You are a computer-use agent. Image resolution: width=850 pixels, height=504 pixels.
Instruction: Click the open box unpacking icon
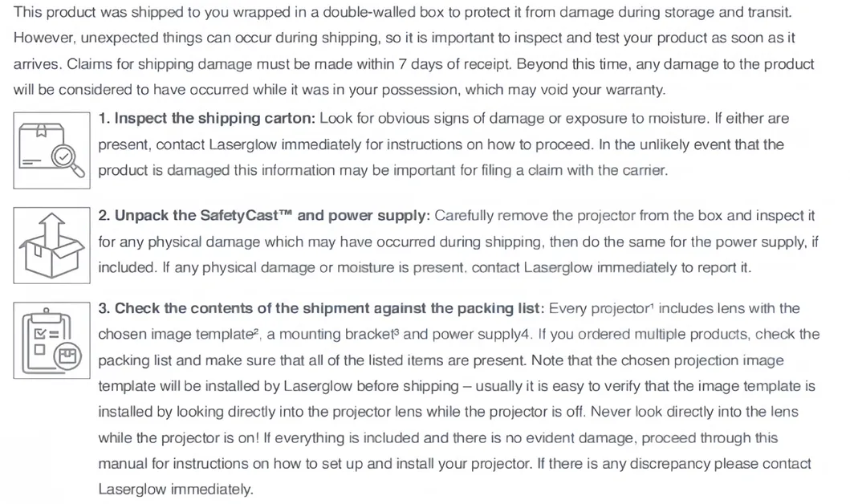coord(51,246)
